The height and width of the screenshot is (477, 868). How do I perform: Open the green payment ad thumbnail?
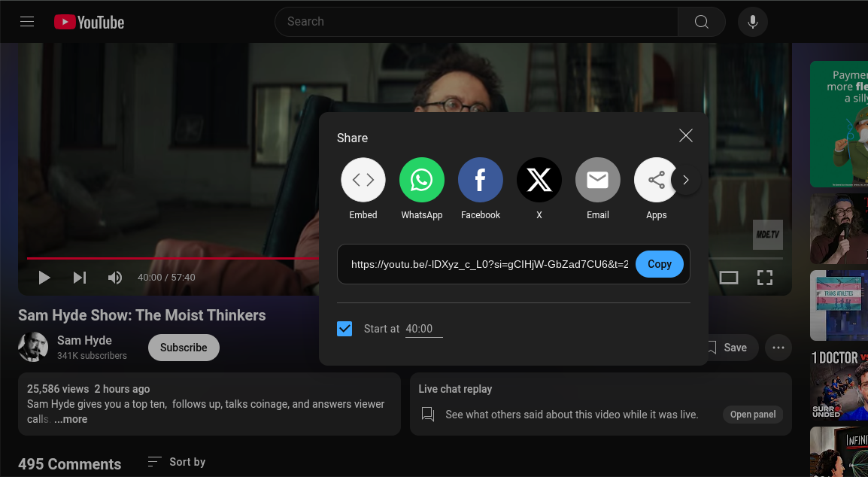coord(839,124)
